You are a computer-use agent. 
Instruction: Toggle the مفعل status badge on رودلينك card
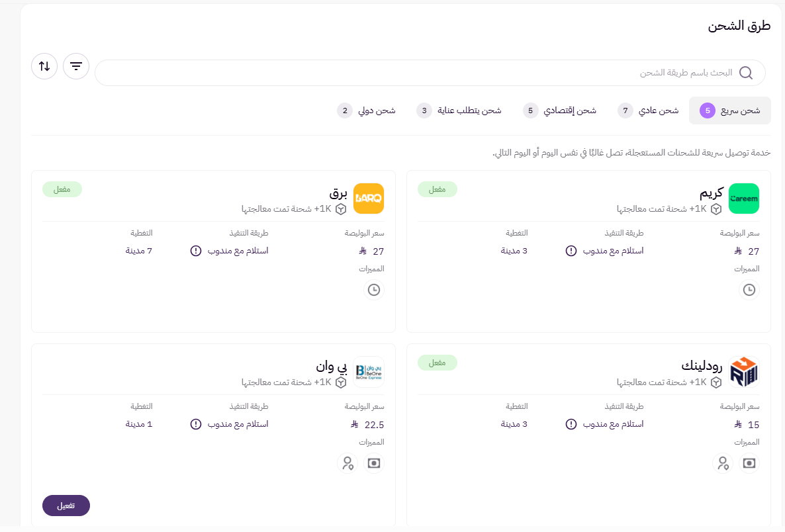tap(438, 362)
